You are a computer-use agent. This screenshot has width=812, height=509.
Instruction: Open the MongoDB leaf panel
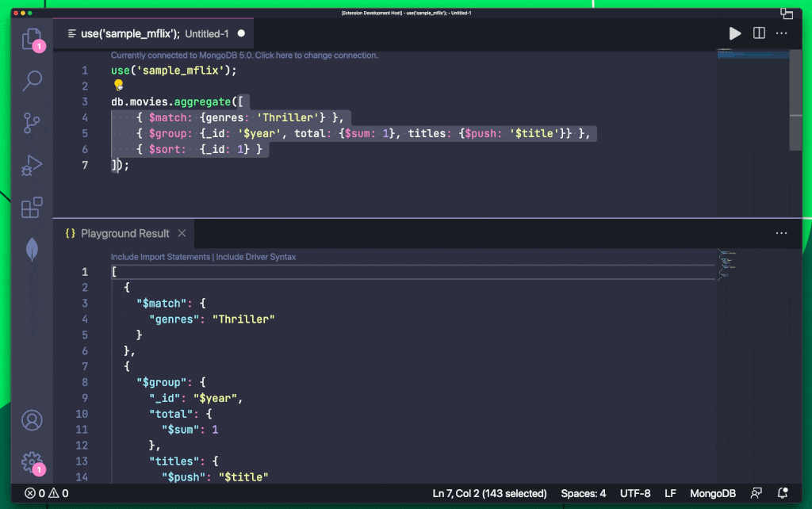click(x=32, y=250)
